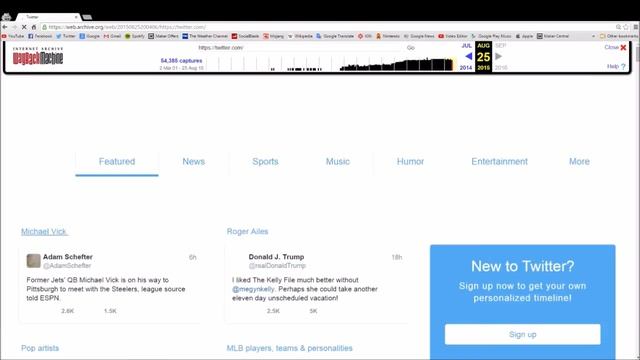640x360 pixels.
Task: Open the Google News bookmark
Action: pyautogui.click(x=419, y=36)
